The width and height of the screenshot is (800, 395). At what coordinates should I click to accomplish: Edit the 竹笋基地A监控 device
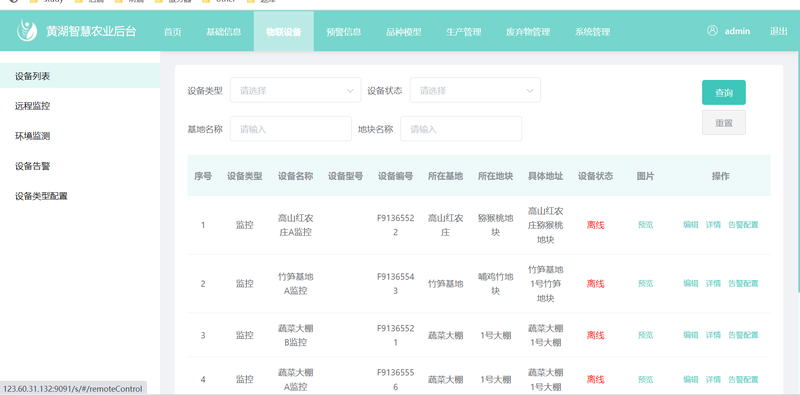(x=691, y=283)
